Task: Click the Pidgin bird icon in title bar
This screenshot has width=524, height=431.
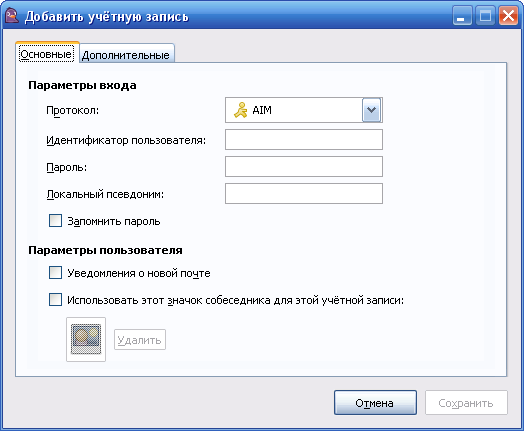Action: pos(12,16)
